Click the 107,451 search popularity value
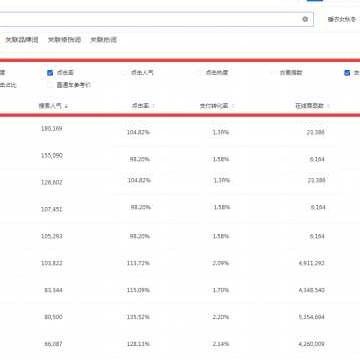Viewport: 360px width, 360px height. point(52,209)
